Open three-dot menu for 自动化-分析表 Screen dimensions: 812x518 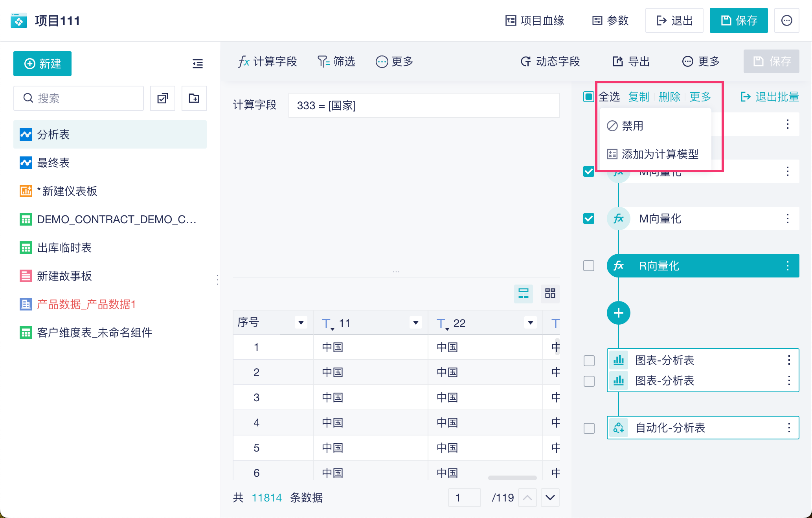[x=789, y=428]
